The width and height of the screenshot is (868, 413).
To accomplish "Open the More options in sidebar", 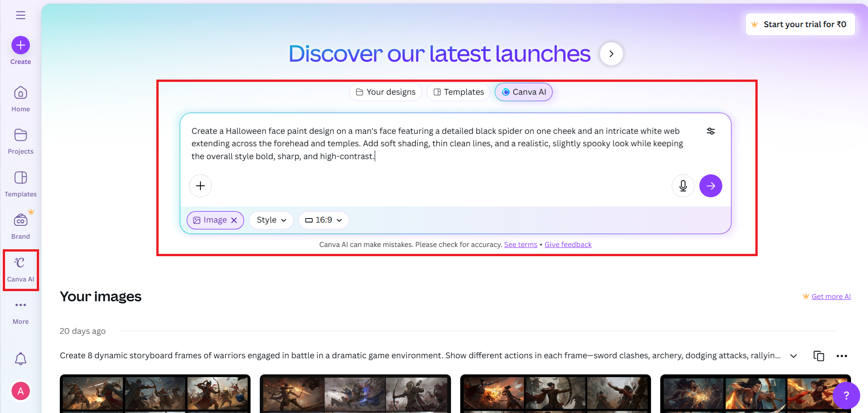I will pyautogui.click(x=21, y=312).
